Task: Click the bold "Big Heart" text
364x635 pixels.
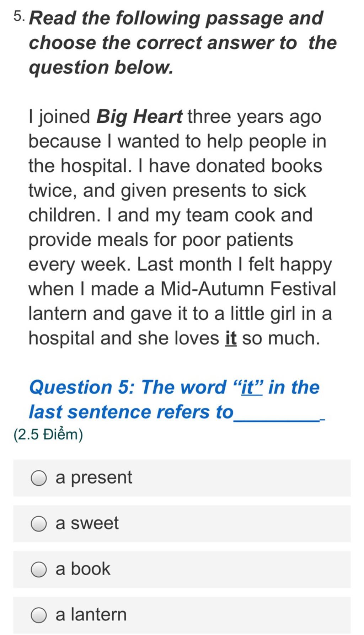Action: (x=139, y=117)
